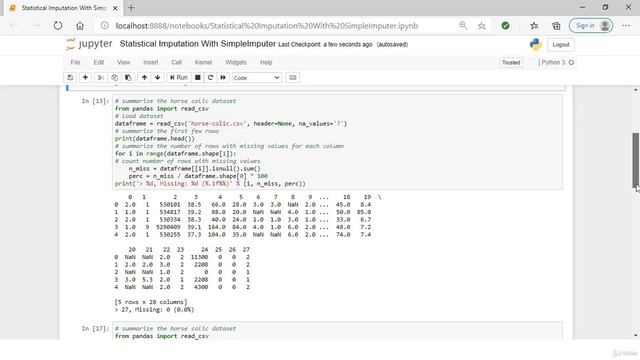Click the In [13] prompt label
640x360 pixels.
click(x=95, y=101)
